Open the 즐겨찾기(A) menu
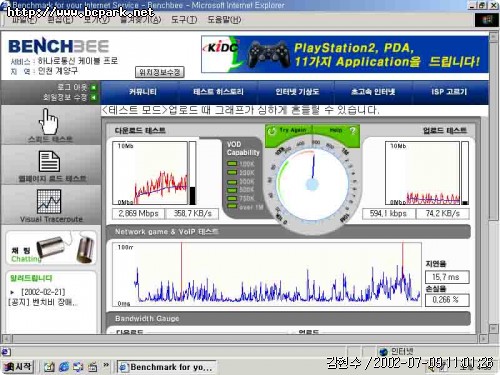 (x=140, y=20)
